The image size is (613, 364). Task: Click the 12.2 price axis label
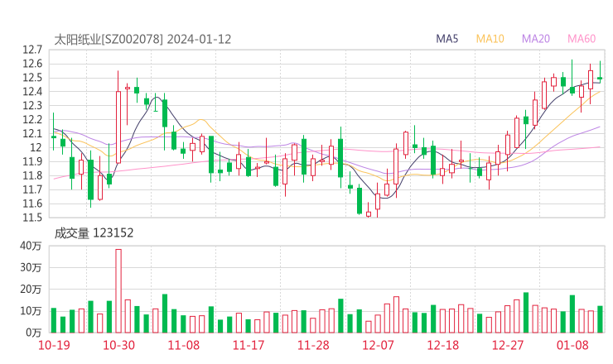click(x=32, y=119)
